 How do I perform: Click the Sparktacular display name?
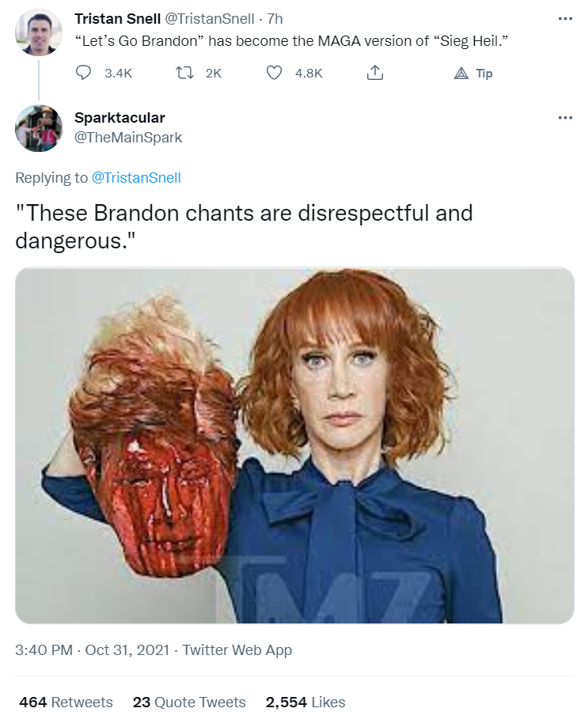[x=119, y=118]
